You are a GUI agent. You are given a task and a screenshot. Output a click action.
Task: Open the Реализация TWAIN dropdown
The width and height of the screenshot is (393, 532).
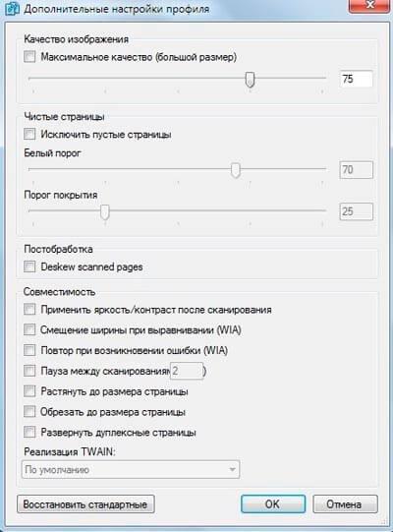coord(131,470)
